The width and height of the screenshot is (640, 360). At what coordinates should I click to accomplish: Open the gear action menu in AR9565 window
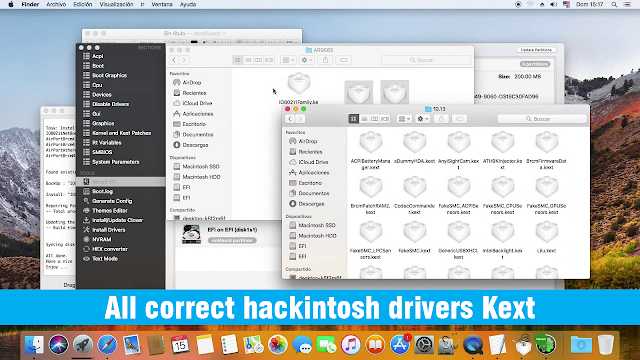[x=307, y=60]
